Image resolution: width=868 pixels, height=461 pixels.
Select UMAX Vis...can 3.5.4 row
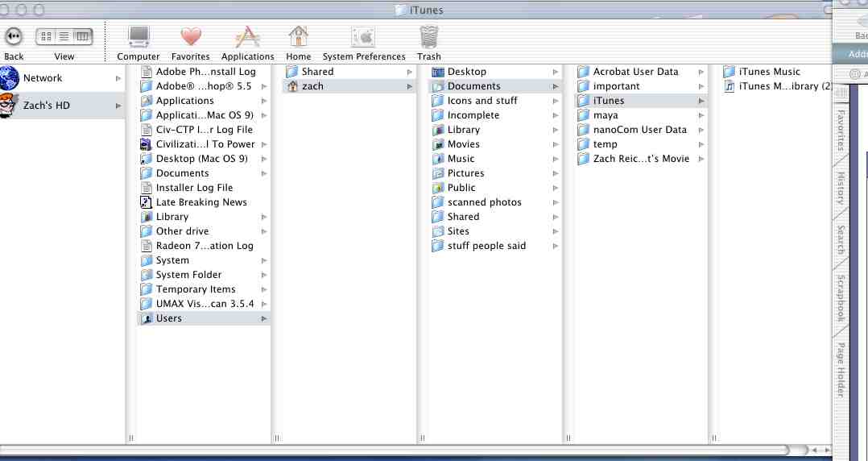pos(203,304)
